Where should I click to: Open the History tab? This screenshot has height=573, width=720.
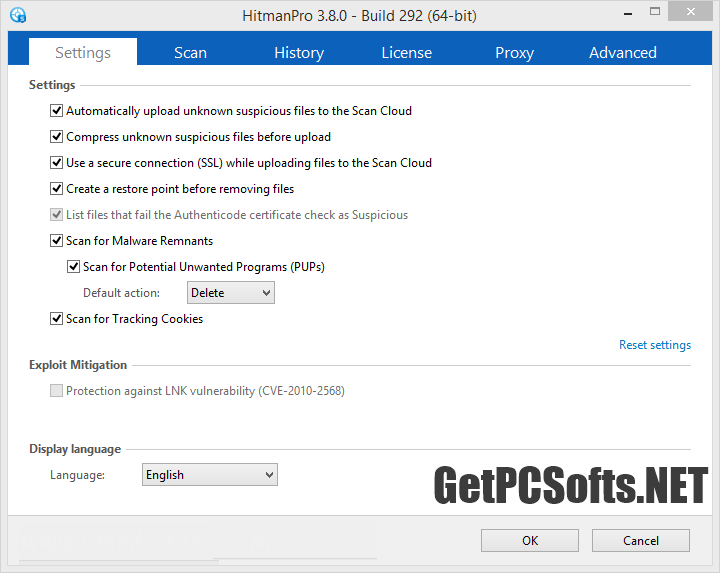[299, 52]
